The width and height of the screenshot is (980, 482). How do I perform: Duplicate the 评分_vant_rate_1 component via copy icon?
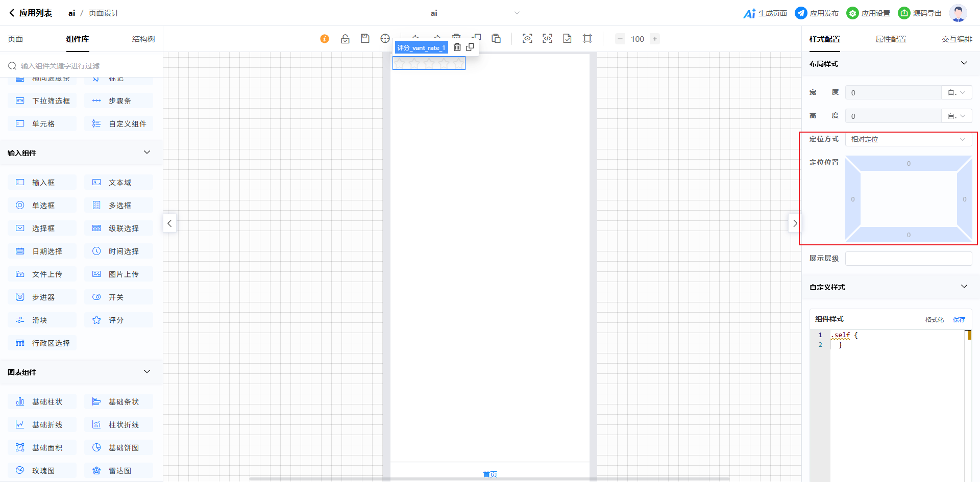pos(470,47)
